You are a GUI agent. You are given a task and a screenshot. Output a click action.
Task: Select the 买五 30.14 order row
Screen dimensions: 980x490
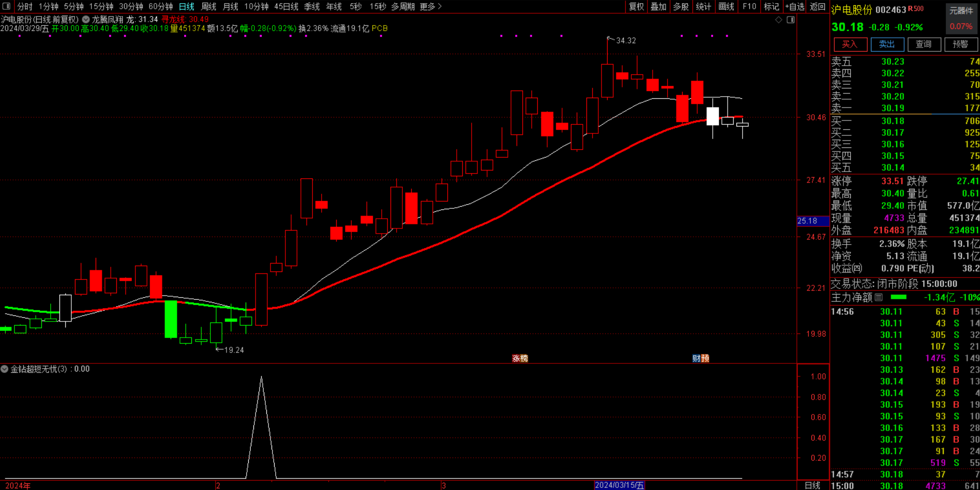click(905, 167)
